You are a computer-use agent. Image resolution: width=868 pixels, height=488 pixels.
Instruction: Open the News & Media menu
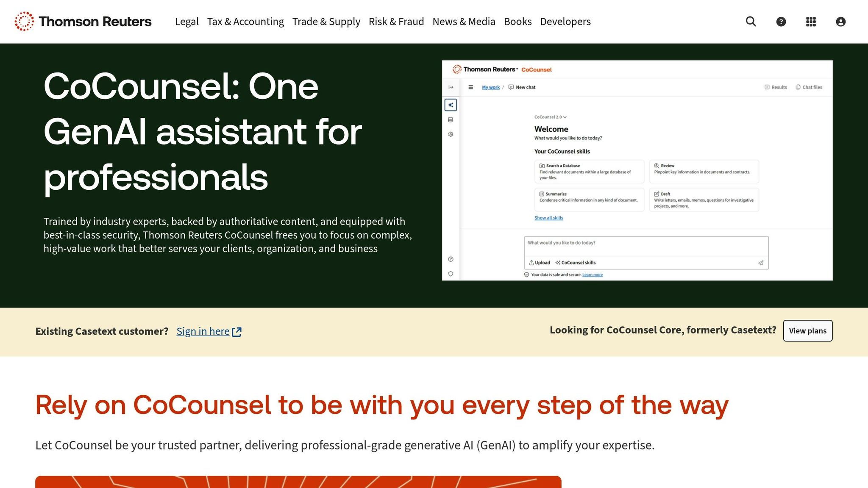(x=464, y=22)
